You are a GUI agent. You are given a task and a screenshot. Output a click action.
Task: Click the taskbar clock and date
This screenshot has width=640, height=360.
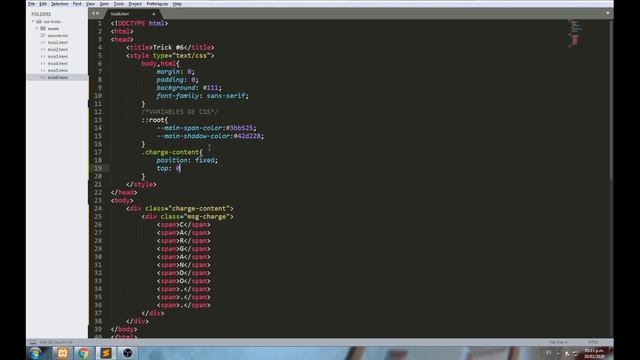click(594, 353)
